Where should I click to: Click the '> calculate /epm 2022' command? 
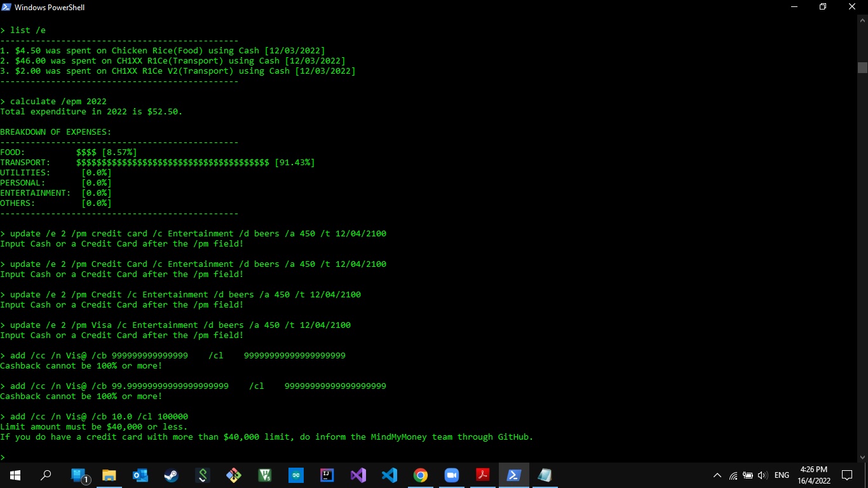click(x=53, y=101)
